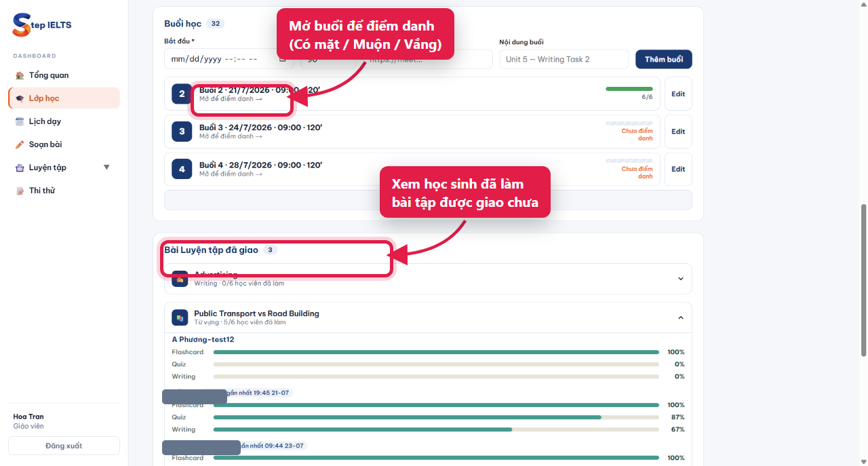This screenshot has height=466, width=868.
Task: Click A Phương-test12 Flashcard progress bar
Action: (x=436, y=352)
